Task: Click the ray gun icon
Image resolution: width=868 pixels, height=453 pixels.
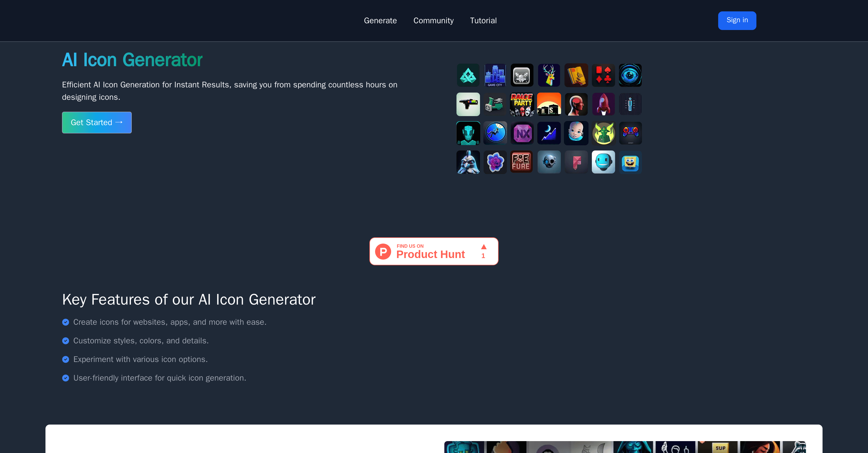Action: 468,104
